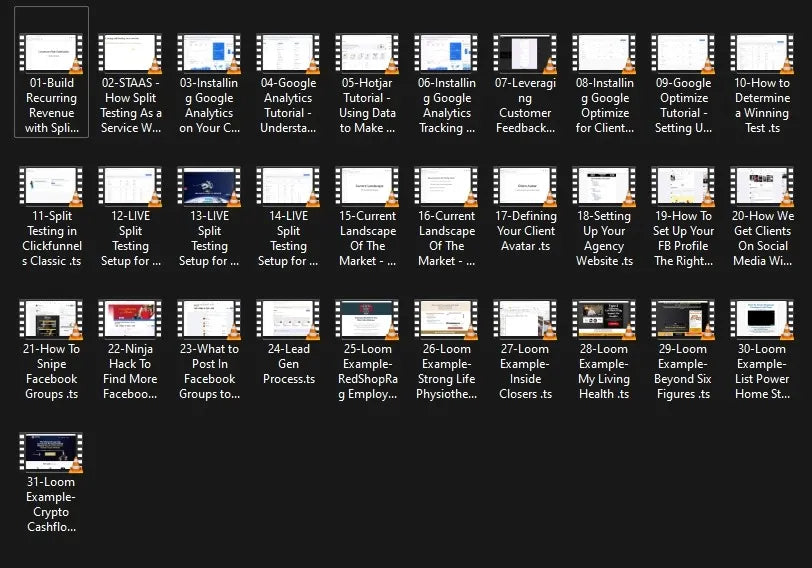Click the 19-How To Set Up Your FB Profile label

click(683, 239)
